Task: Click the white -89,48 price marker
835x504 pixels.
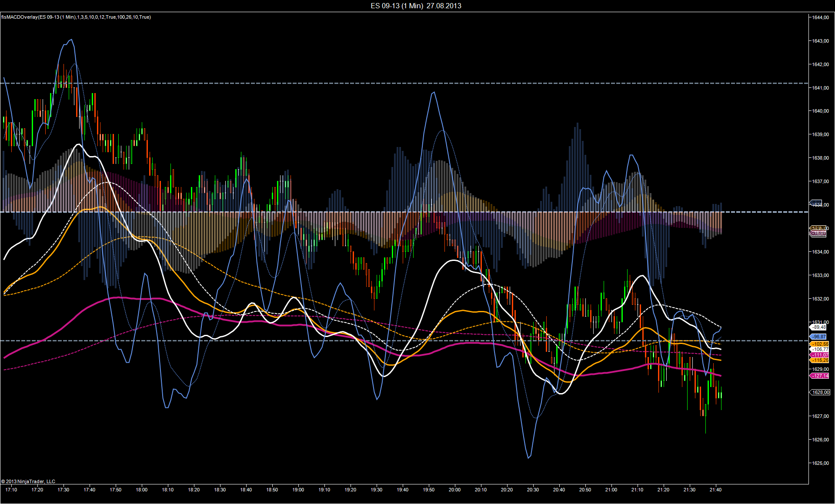Action: point(819,327)
